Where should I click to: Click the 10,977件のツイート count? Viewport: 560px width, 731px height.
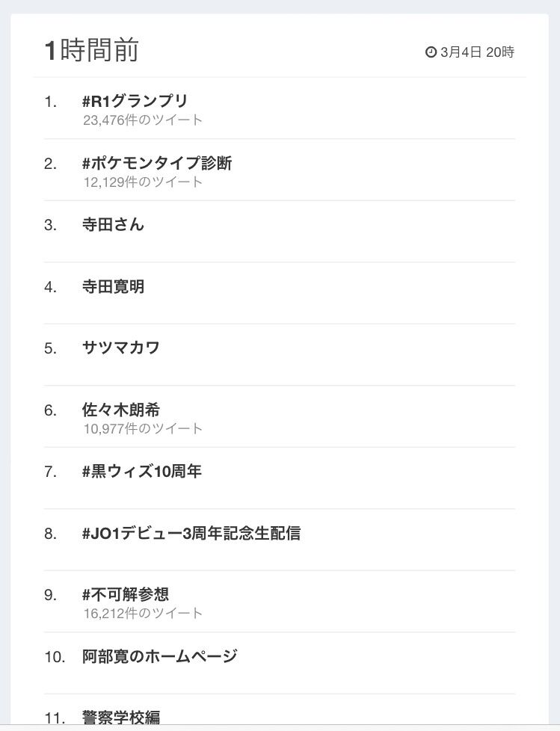[143, 428]
